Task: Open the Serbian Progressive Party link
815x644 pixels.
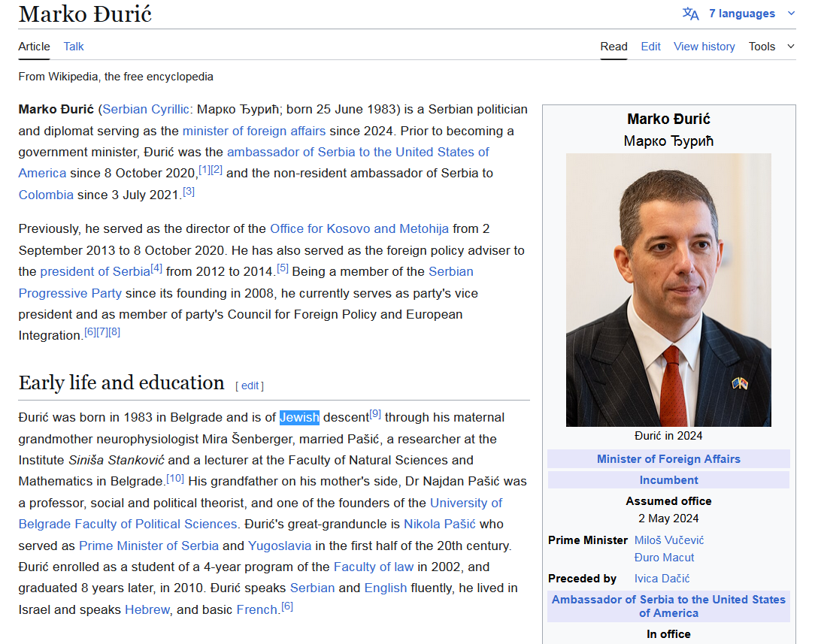Action: click(x=450, y=271)
